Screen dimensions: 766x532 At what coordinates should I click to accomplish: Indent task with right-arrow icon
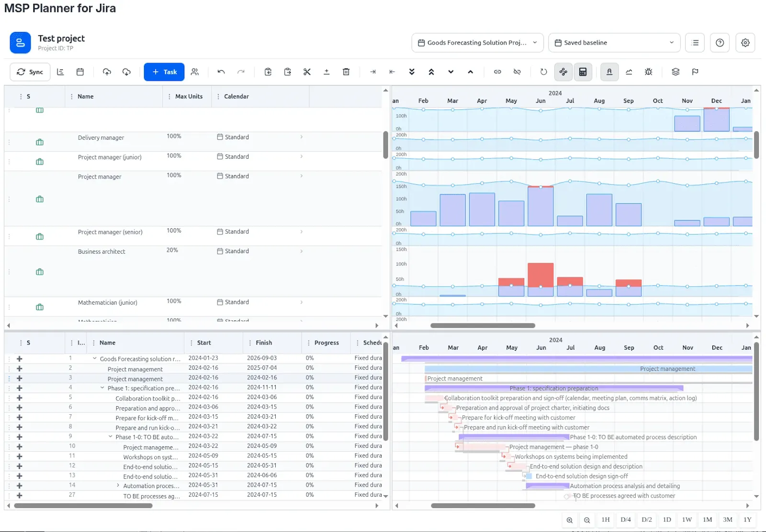pyautogui.click(x=373, y=72)
